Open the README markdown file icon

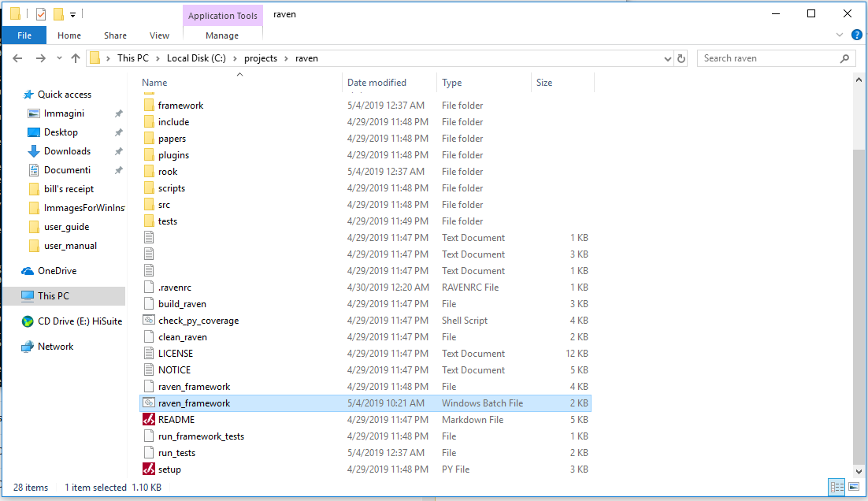click(x=149, y=420)
